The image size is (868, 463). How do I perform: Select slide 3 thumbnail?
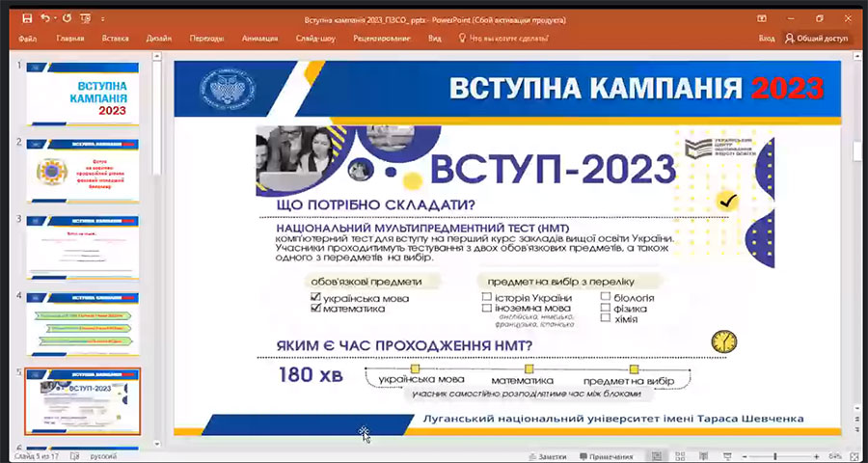pos(83,248)
